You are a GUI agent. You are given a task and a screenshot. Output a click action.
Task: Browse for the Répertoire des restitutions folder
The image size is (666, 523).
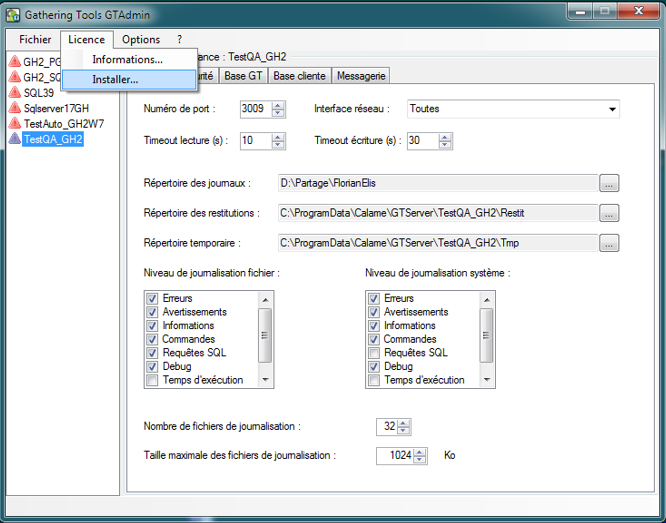tap(609, 213)
